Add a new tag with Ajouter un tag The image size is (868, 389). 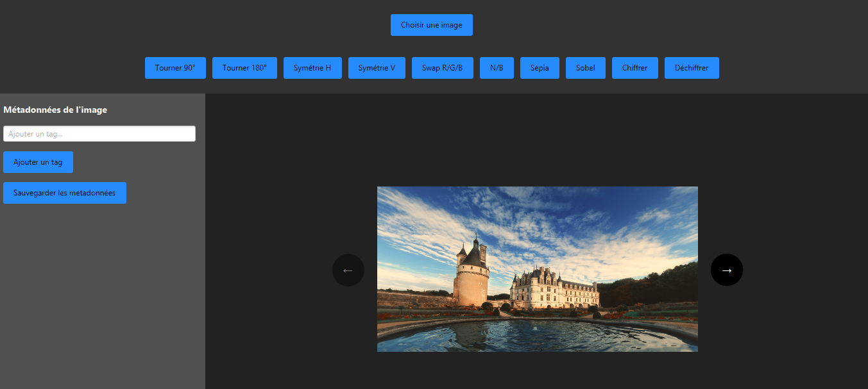[x=38, y=161]
